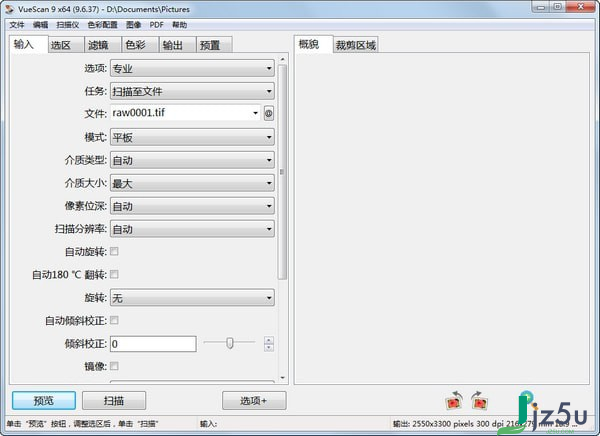The height and width of the screenshot is (436, 600).
Task: Close the VueScan window
Action: click(580, 7)
